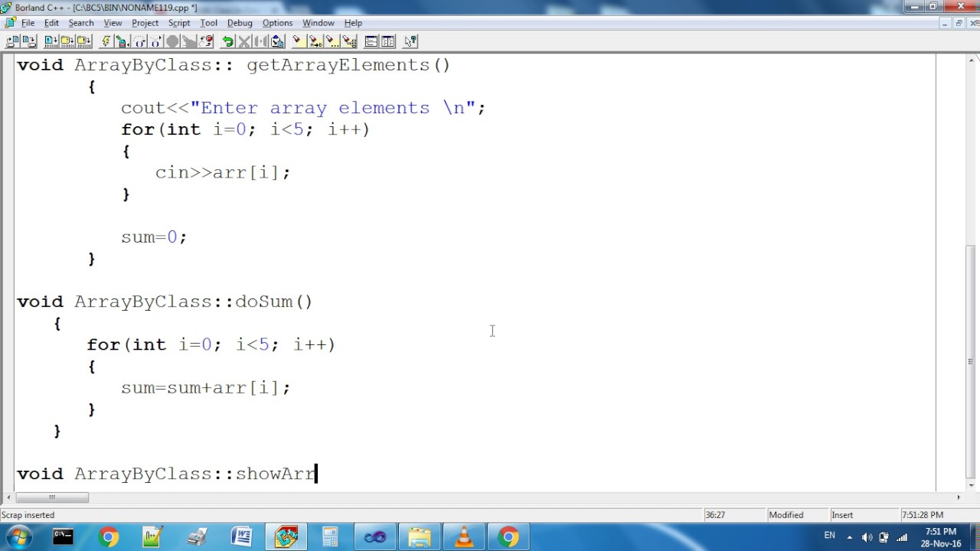The image size is (980, 551).
Task: Open Microsoft Word from the taskbar
Action: pos(241,537)
